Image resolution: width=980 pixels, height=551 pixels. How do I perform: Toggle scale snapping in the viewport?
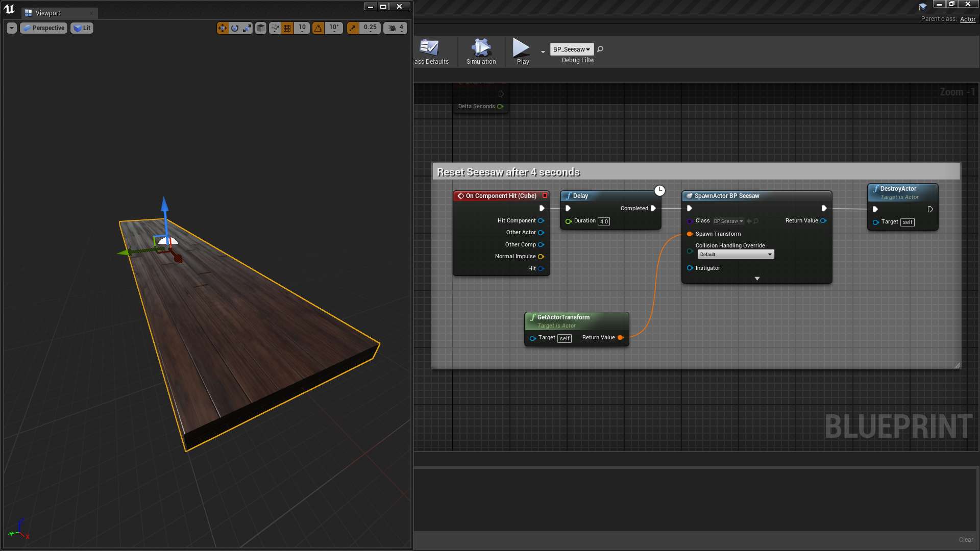pyautogui.click(x=352, y=28)
